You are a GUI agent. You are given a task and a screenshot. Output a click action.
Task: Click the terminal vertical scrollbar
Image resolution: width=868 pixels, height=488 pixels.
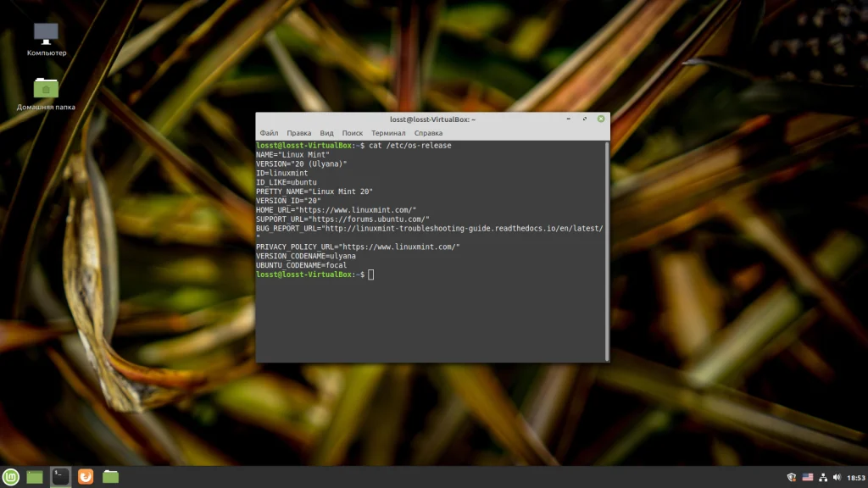[x=607, y=251]
